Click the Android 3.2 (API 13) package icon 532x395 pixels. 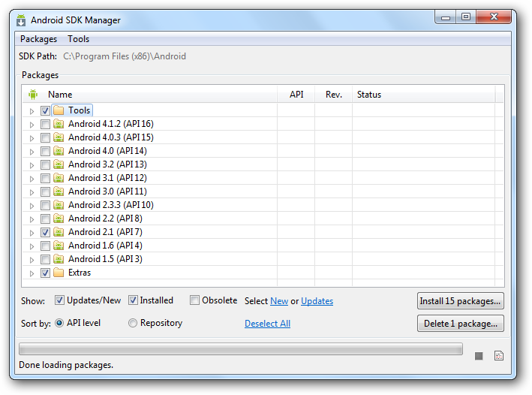(59, 164)
